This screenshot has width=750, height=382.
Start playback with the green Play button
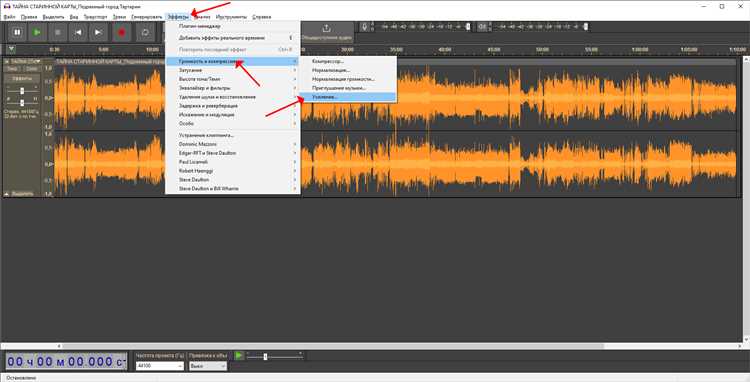(x=37, y=33)
